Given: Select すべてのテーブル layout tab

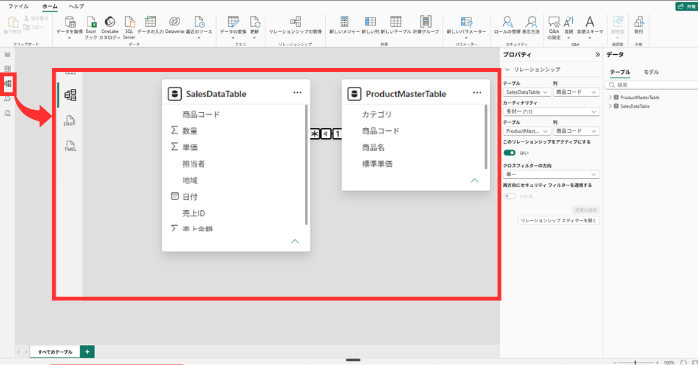Looking at the screenshot, I should (55, 352).
